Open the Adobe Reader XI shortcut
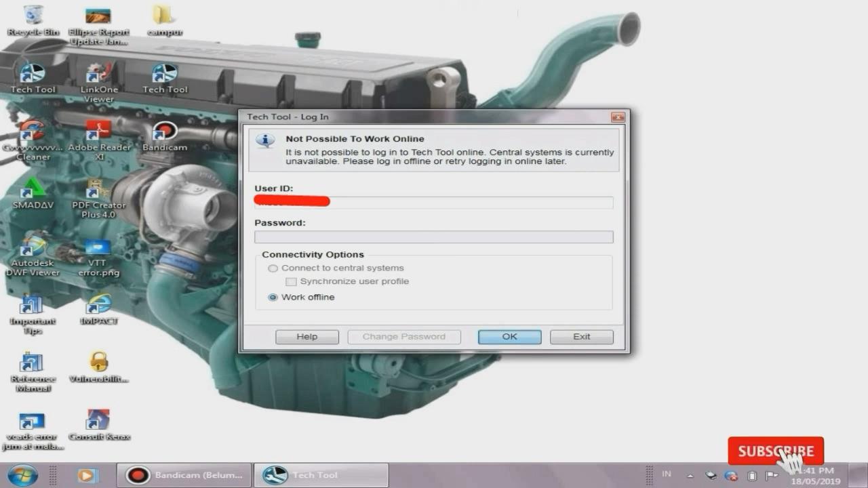Screen dimensions: 868x488 pos(99,140)
